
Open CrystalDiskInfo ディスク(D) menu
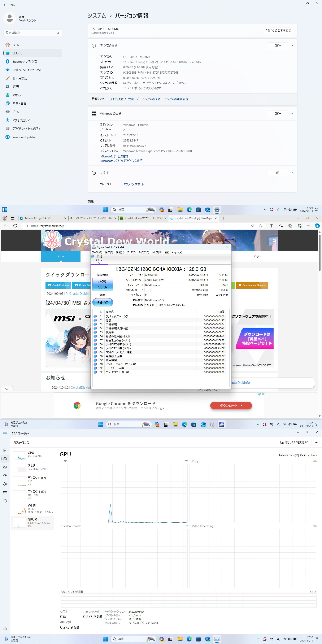(x=144, y=252)
